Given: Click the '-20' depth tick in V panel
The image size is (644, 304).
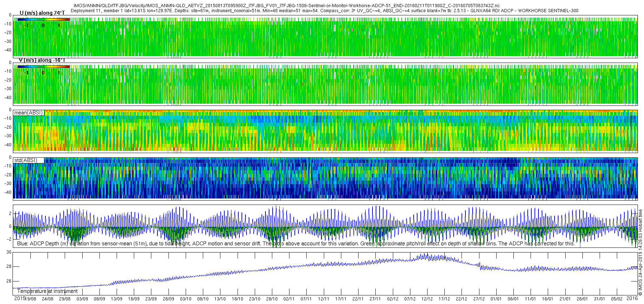Looking at the screenshot, I should click(x=8, y=80).
